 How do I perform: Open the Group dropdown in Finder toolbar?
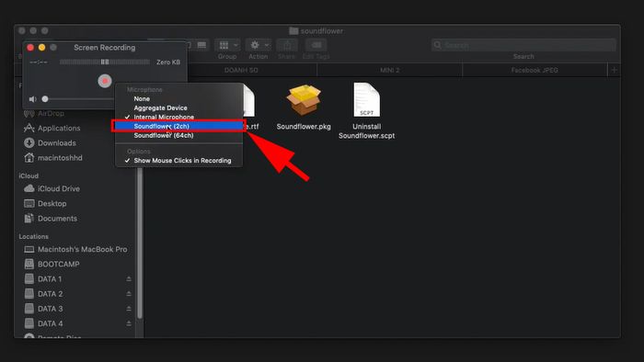(227, 45)
